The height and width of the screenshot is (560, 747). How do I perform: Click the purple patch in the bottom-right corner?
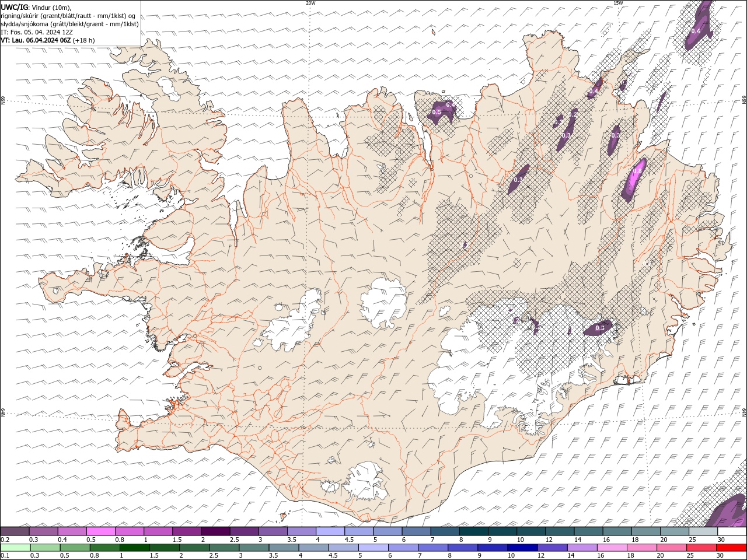pyautogui.click(x=729, y=510)
